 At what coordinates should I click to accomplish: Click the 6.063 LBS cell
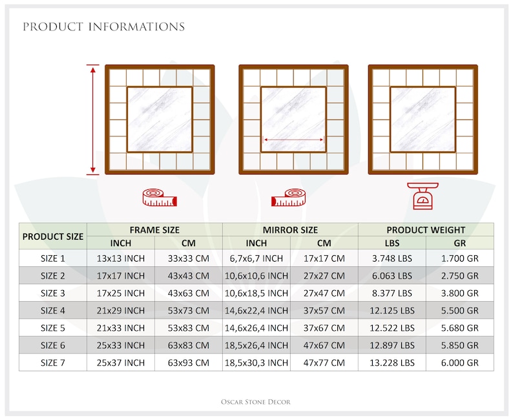pos(392,276)
